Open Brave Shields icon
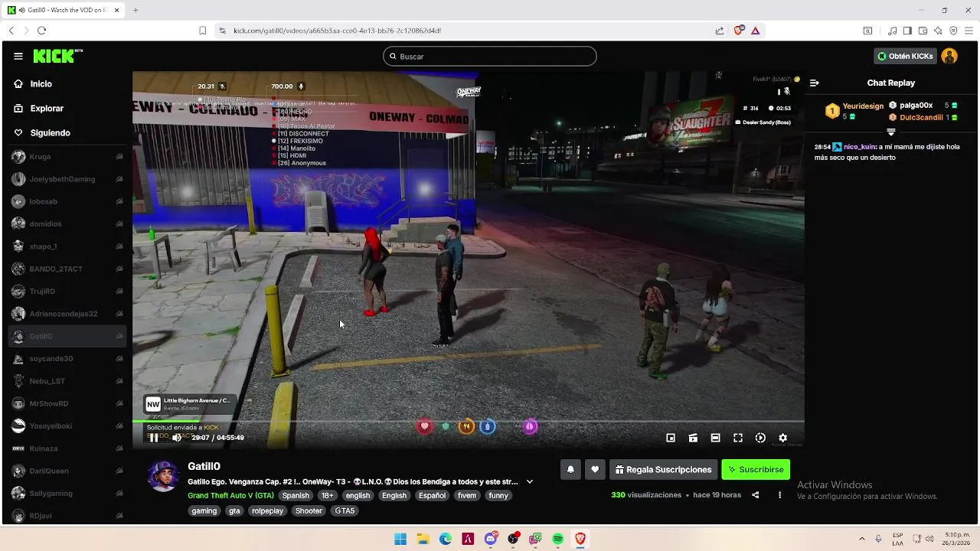Image resolution: width=980 pixels, height=551 pixels. [x=738, y=31]
